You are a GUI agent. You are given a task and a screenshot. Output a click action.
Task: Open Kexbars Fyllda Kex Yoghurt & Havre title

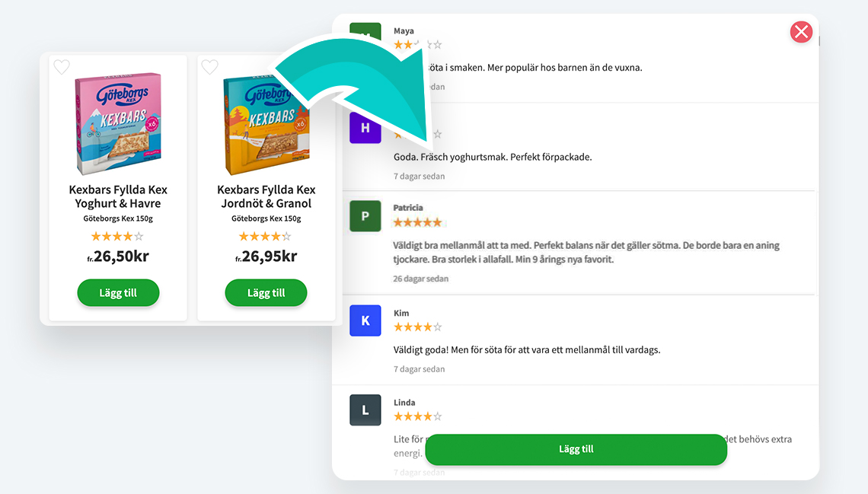(118, 196)
